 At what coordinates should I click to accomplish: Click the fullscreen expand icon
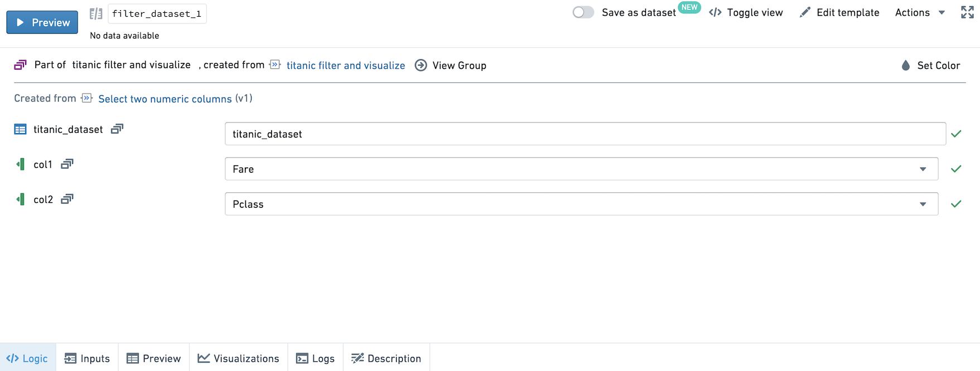967,12
